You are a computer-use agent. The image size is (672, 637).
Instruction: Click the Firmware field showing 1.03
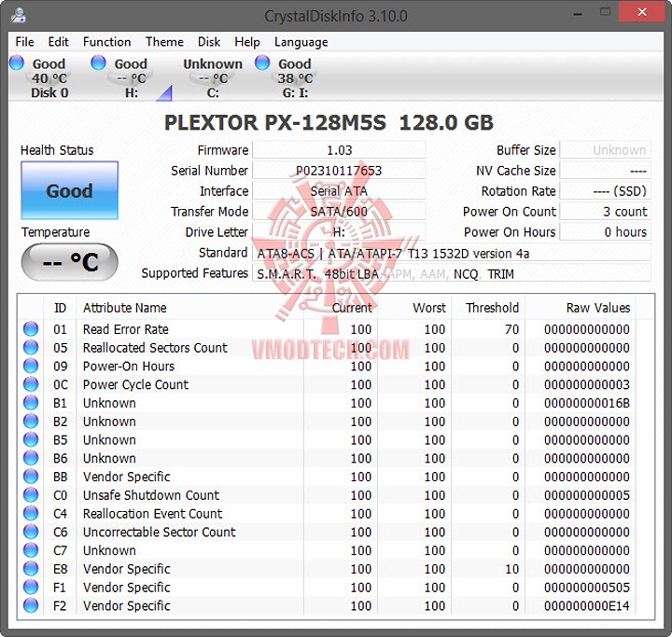point(339,150)
